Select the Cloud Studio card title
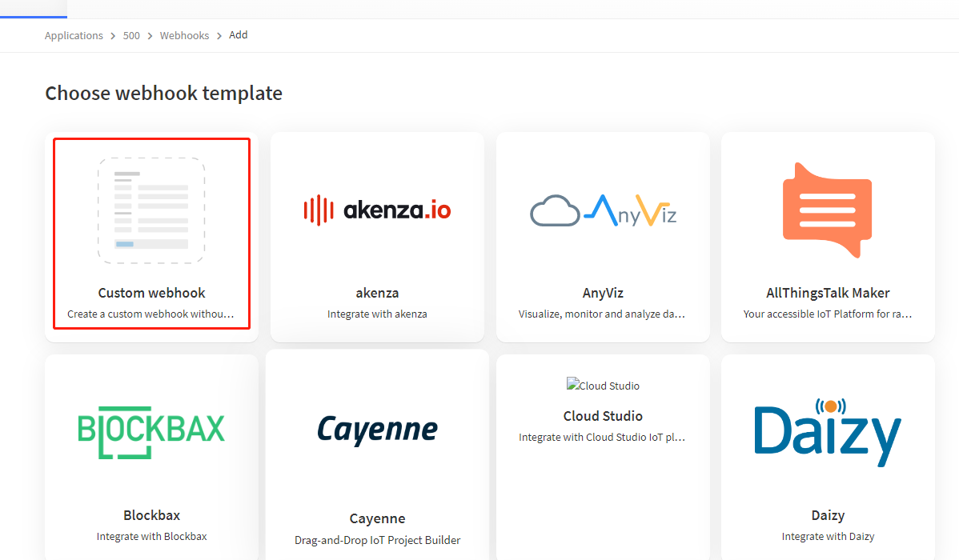 (x=603, y=416)
